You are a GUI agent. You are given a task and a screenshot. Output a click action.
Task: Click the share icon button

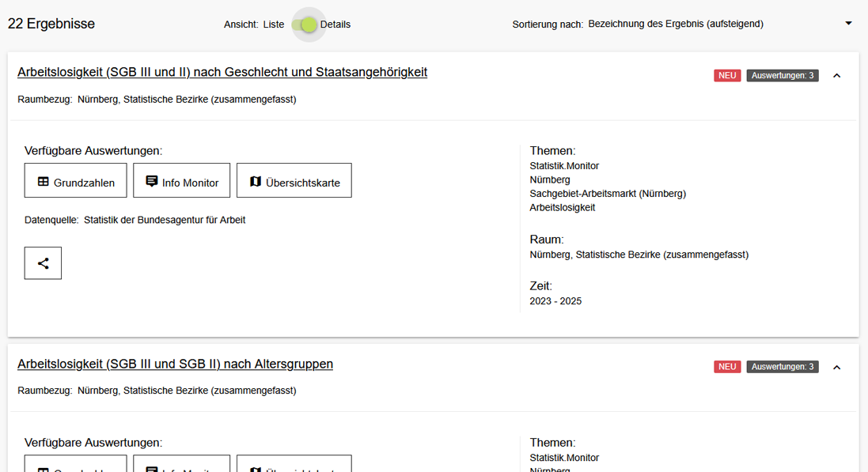43,263
